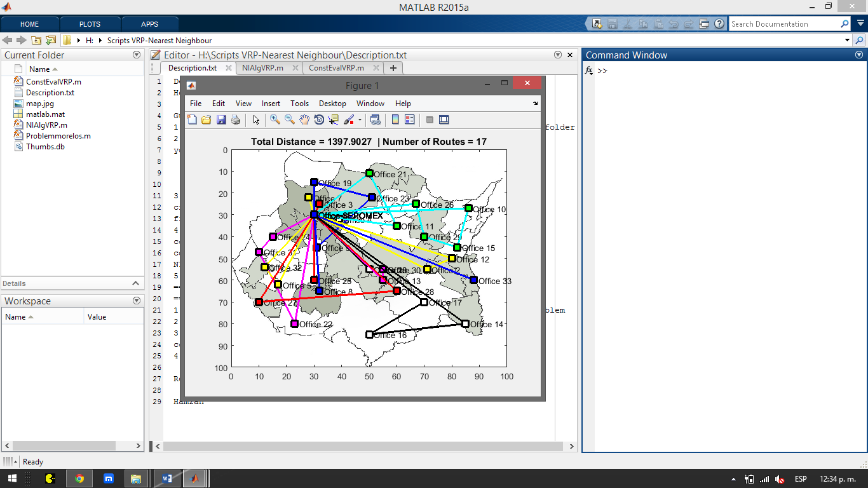Select the Pan hand tool

coord(304,119)
